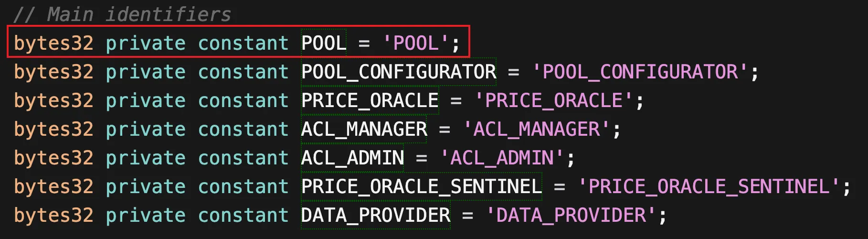The image size is (868, 239).
Task: Select the POOL_CONFIGURATOR constant identifier
Action: pyautogui.click(x=399, y=72)
